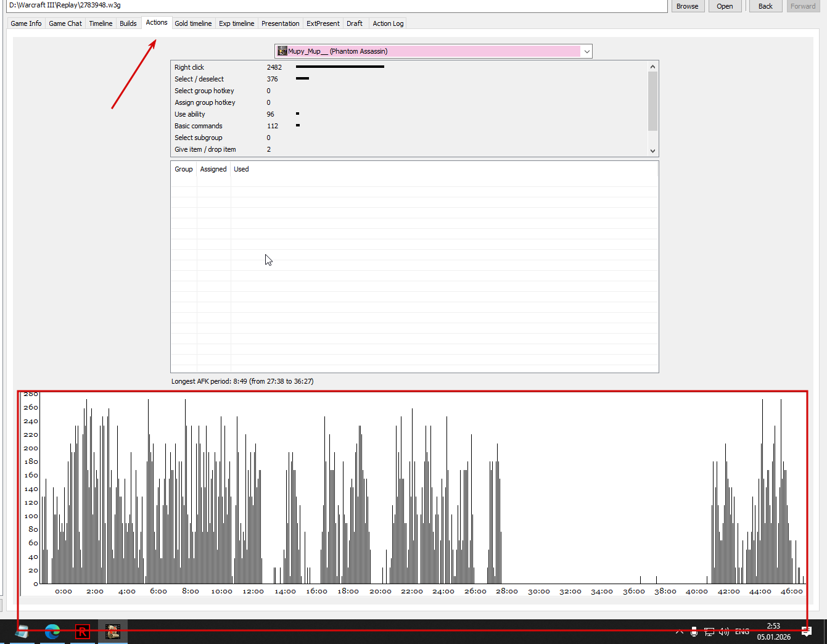Click the Group column header
The image size is (827, 644).
click(184, 169)
